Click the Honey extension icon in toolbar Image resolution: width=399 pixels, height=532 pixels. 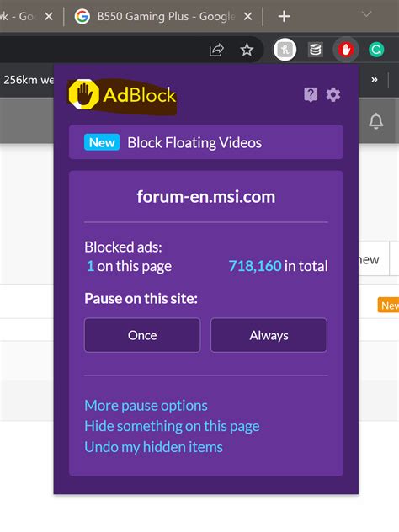click(285, 50)
